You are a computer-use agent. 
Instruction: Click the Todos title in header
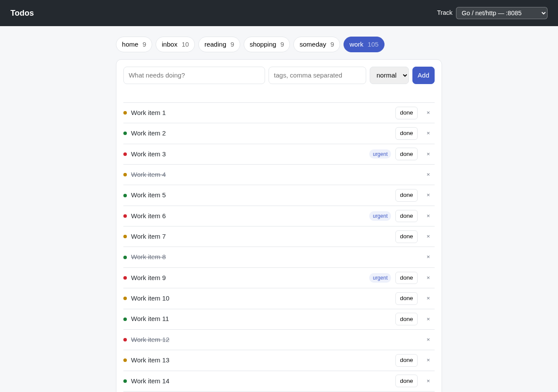click(x=22, y=13)
